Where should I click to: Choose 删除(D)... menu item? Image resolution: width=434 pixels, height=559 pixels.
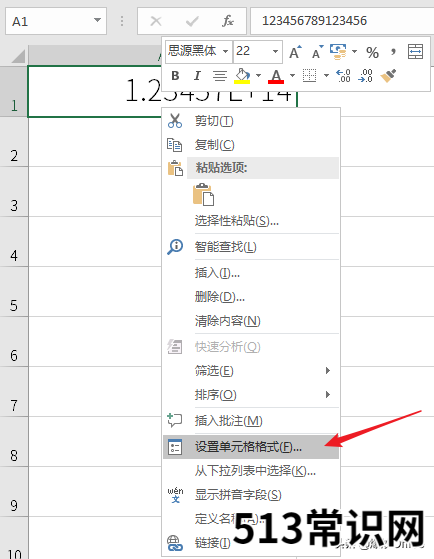pos(251,297)
